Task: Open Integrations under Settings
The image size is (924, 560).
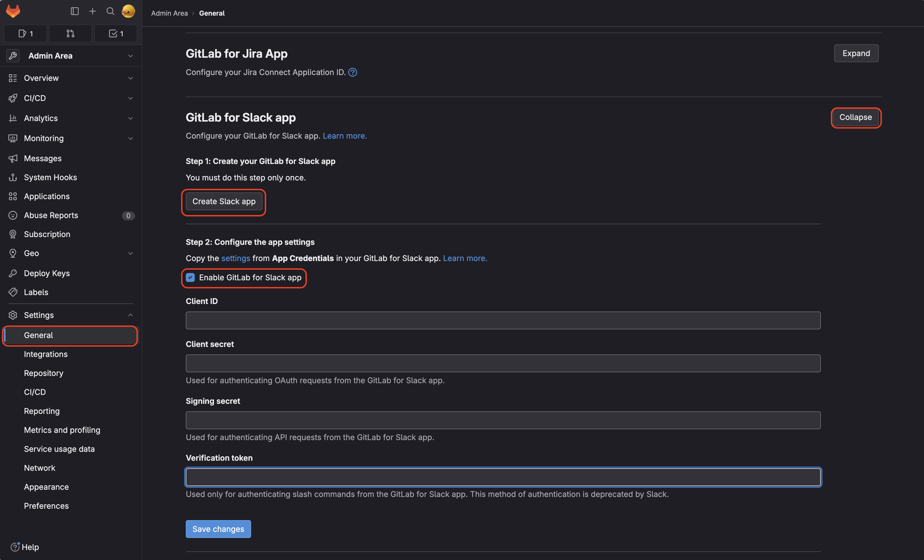Action: 46,354
